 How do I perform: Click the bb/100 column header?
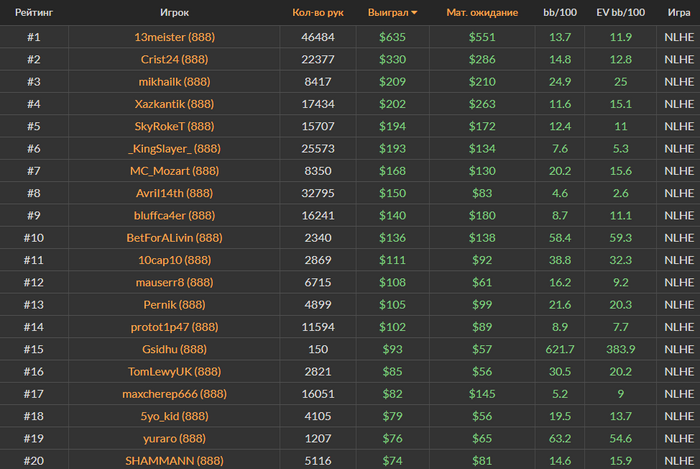click(560, 12)
